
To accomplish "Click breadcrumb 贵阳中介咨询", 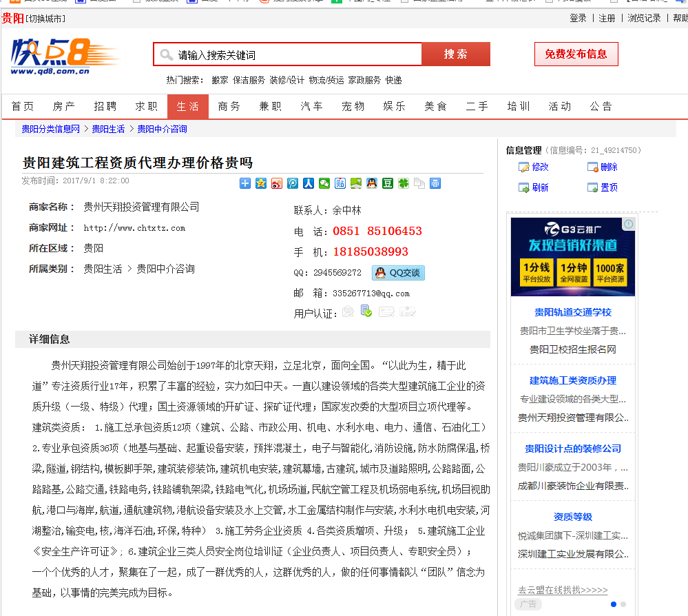I will click(x=162, y=129).
